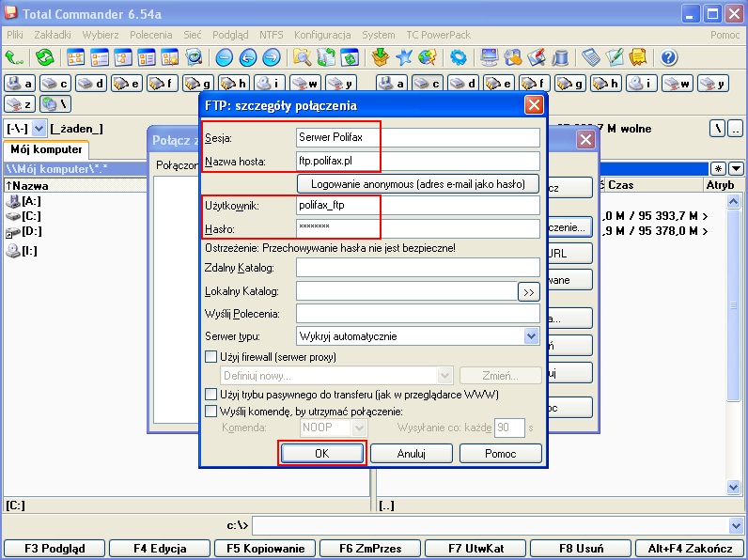Click the computer monitor toolbar icon
Screen dimensions: 748x560
[489, 57]
